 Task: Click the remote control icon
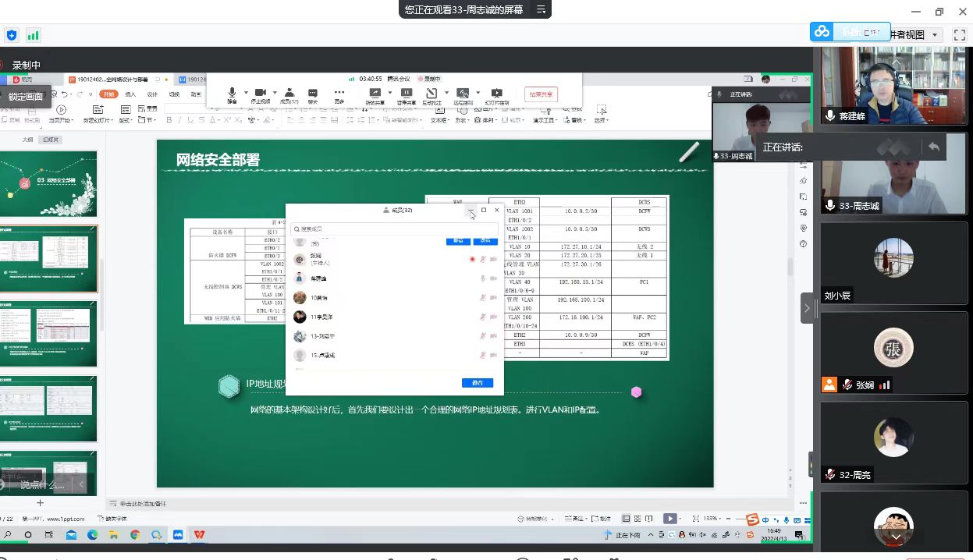click(463, 93)
